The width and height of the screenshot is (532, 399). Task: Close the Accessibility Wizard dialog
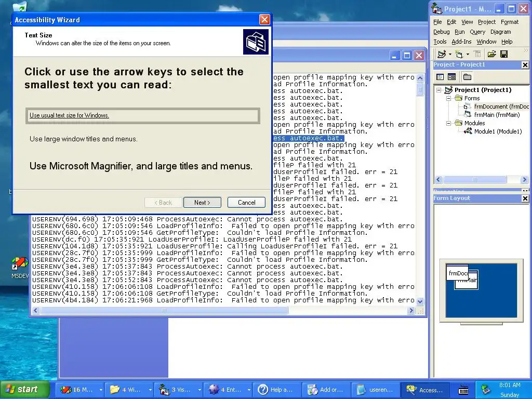(264, 19)
